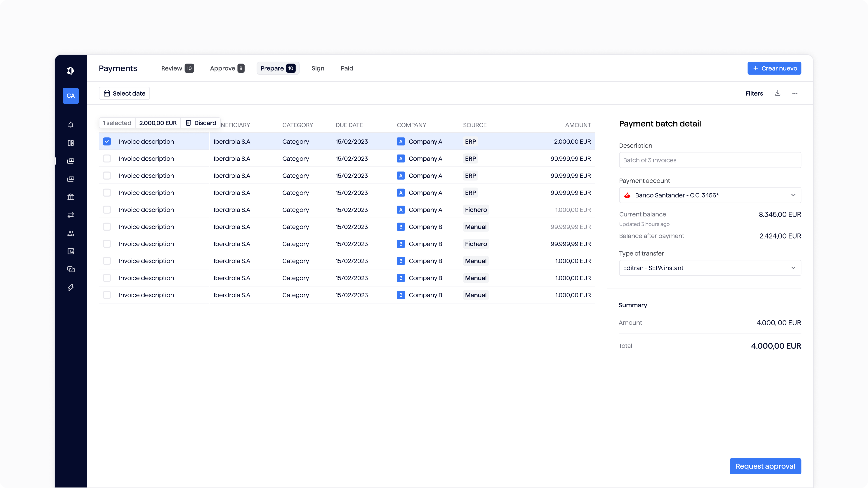The height and width of the screenshot is (488, 868).
Task: Click Discard for selected invoice
Action: pyautogui.click(x=201, y=123)
